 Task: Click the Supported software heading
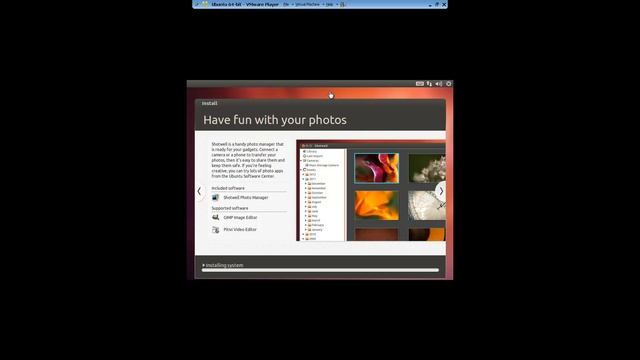point(230,208)
